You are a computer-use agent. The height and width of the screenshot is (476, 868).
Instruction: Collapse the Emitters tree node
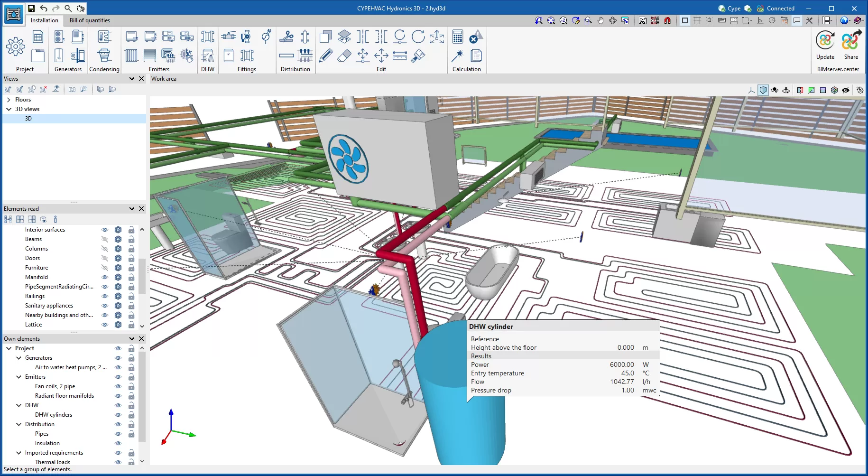19,377
